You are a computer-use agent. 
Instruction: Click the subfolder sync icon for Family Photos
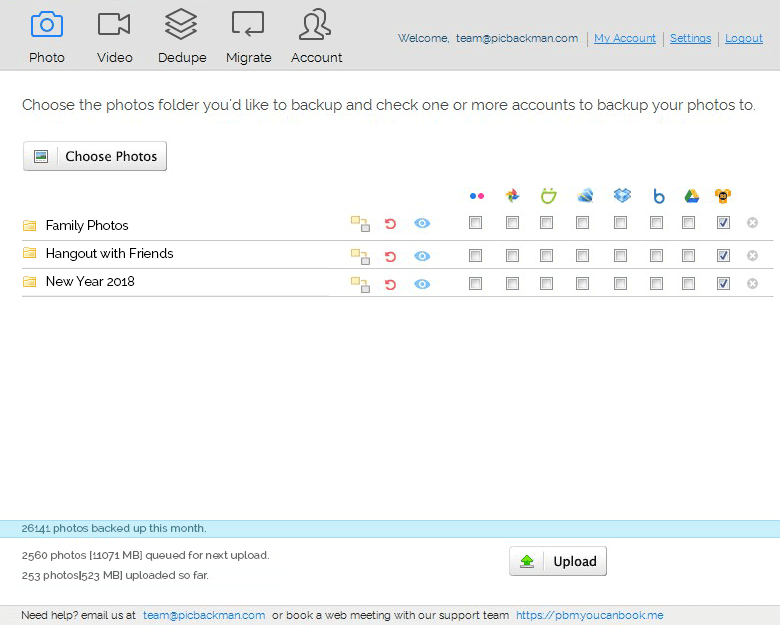pyautogui.click(x=360, y=223)
